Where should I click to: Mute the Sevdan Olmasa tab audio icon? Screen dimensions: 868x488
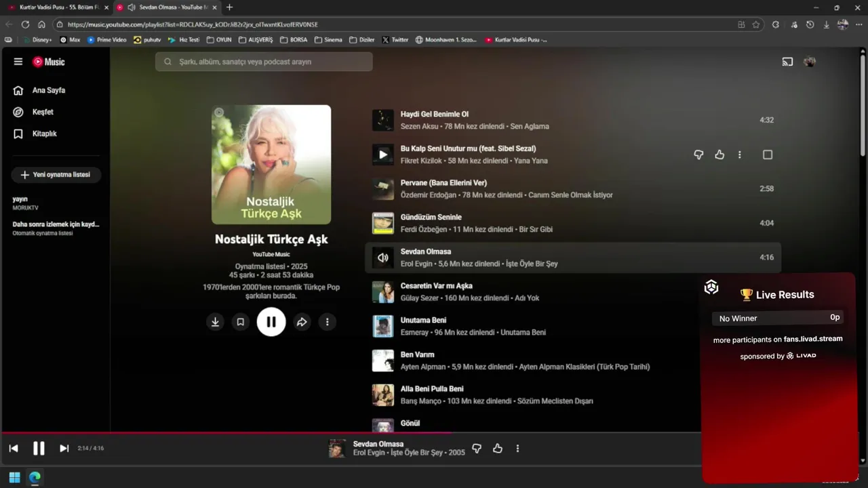coord(132,7)
